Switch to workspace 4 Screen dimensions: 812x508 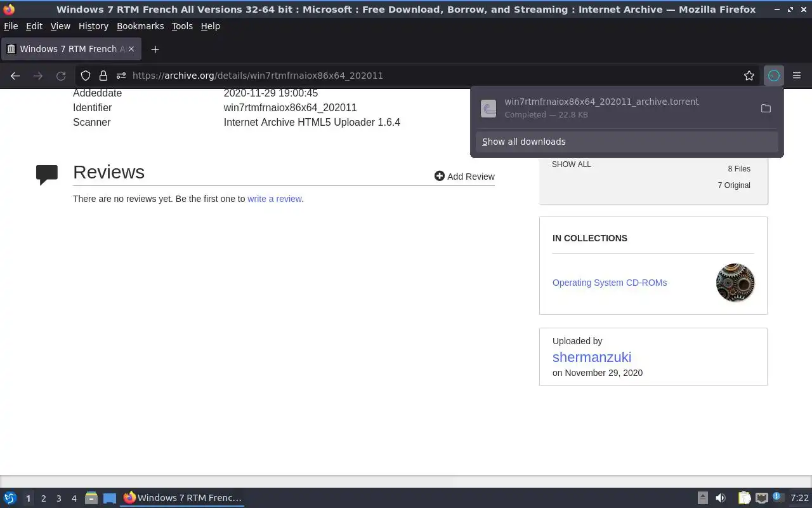coord(74,498)
